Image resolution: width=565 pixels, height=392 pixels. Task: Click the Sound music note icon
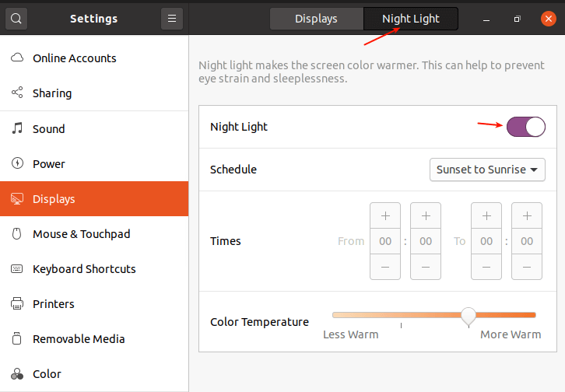tap(17, 129)
